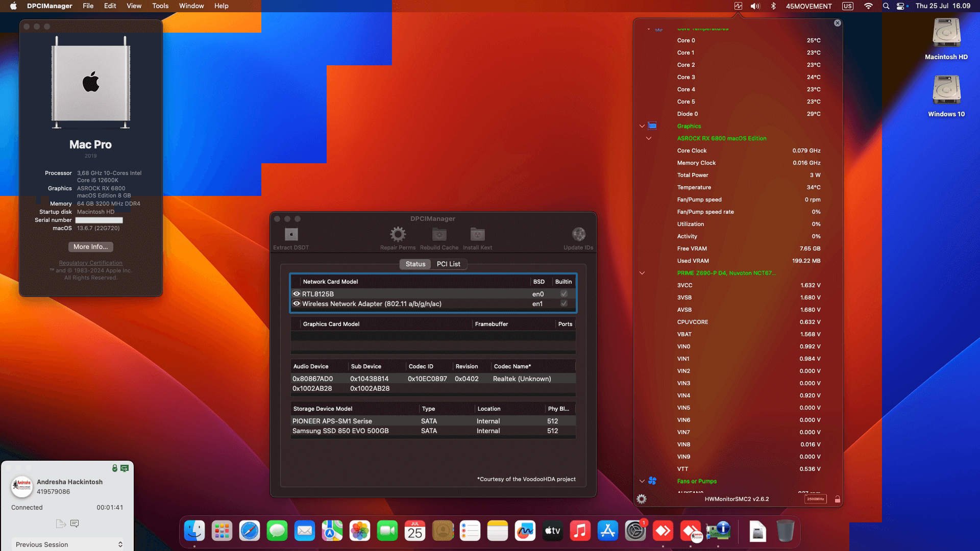The width and height of the screenshot is (980, 551).
Task: Click the serial number field in About window
Action: click(x=99, y=220)
